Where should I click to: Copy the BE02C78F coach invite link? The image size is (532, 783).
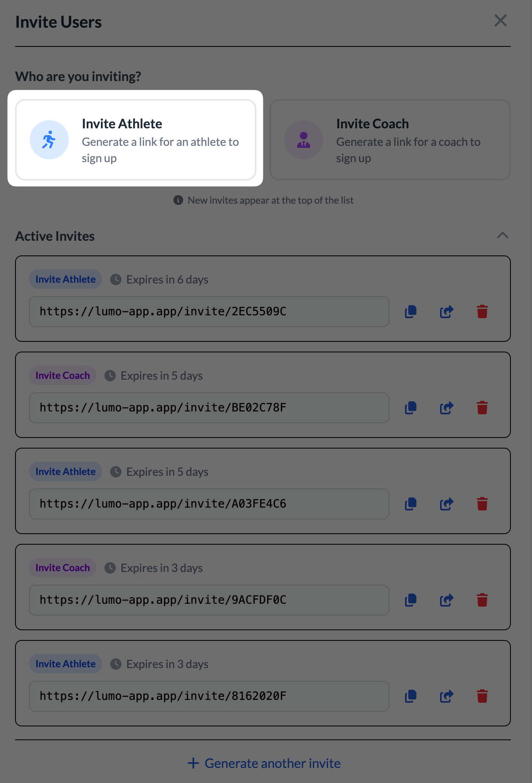pyautogui.click(x=411, y=408)
